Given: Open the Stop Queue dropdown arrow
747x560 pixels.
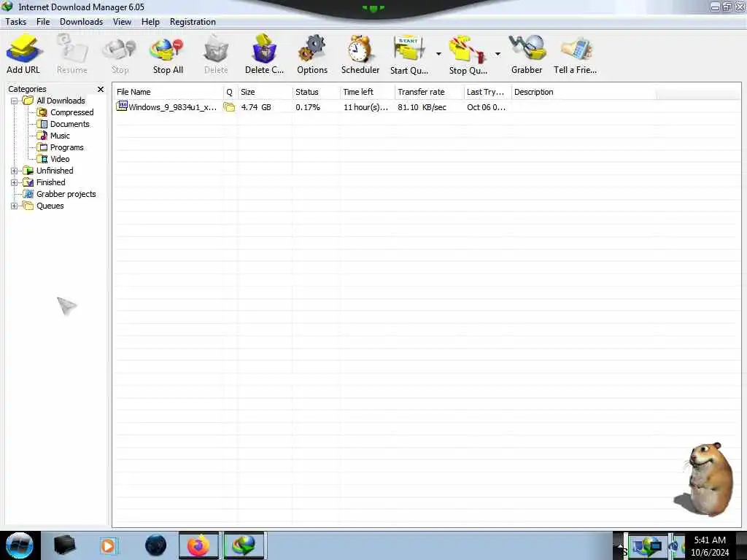Looking at the screenshot, I should [498, 54].
